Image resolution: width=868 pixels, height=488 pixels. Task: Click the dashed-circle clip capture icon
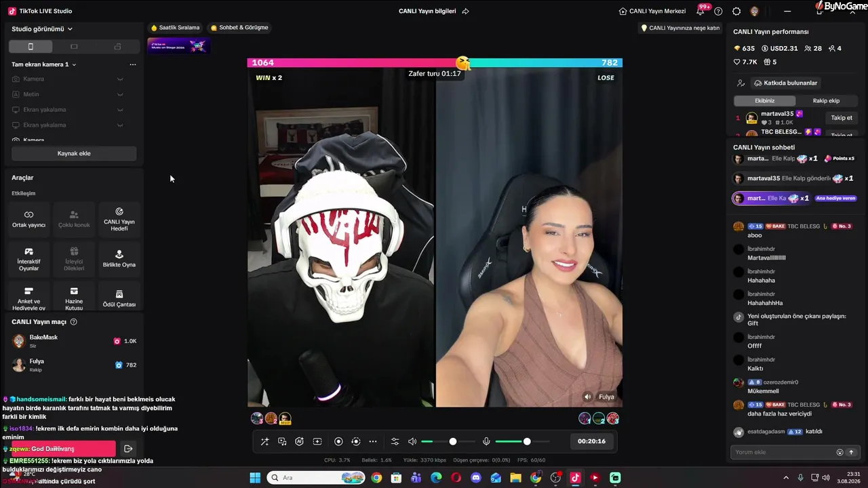point(355,441)
